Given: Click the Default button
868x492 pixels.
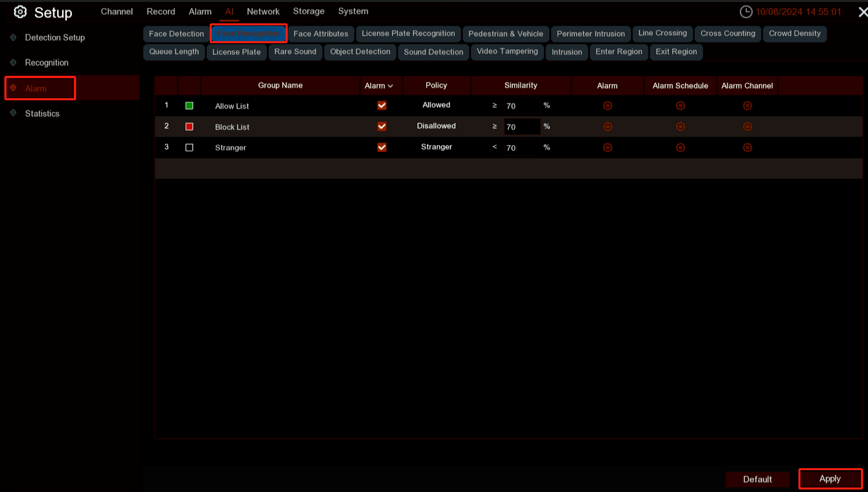Looking at the screenshot, I should [757, 480].
